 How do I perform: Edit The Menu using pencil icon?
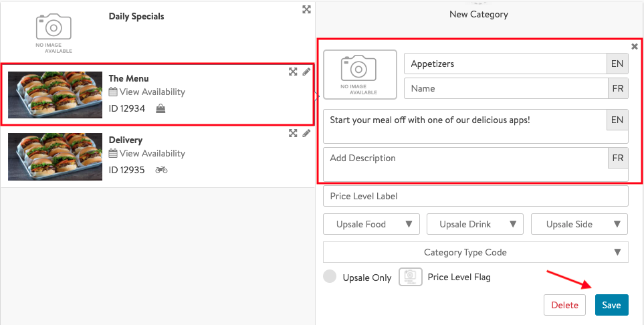click(306, 72)
